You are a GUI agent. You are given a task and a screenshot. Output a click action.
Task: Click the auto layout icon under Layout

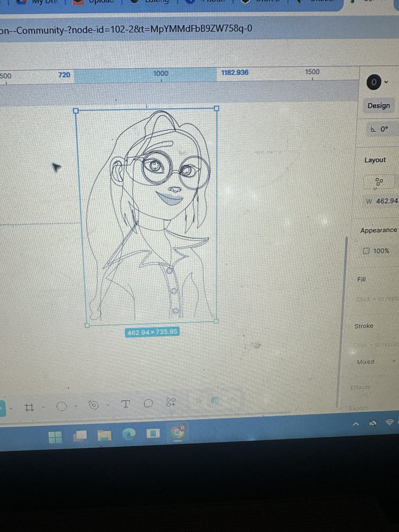[379, 182]
